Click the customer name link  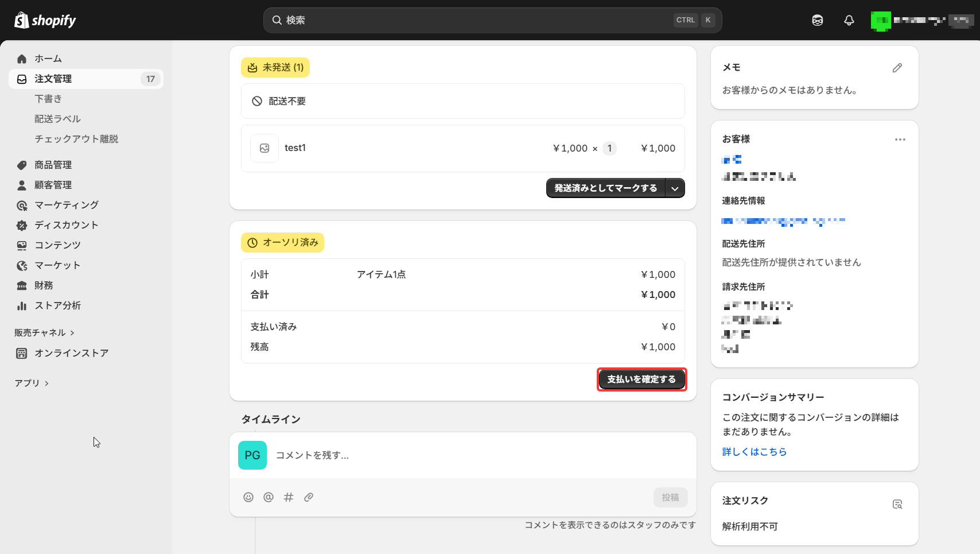tap(732, 159)
